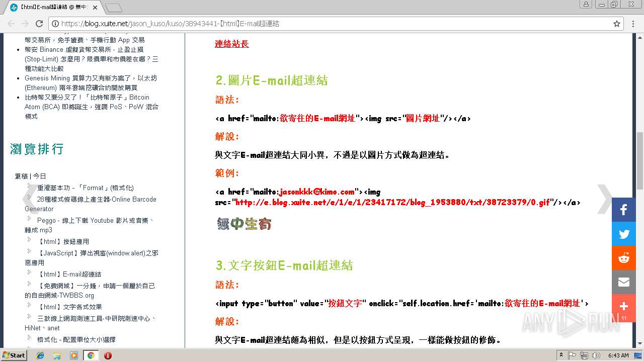Open JavaScript window.alert article link
644x362 pixels.
pyautogui.click(x=92, y=258)
